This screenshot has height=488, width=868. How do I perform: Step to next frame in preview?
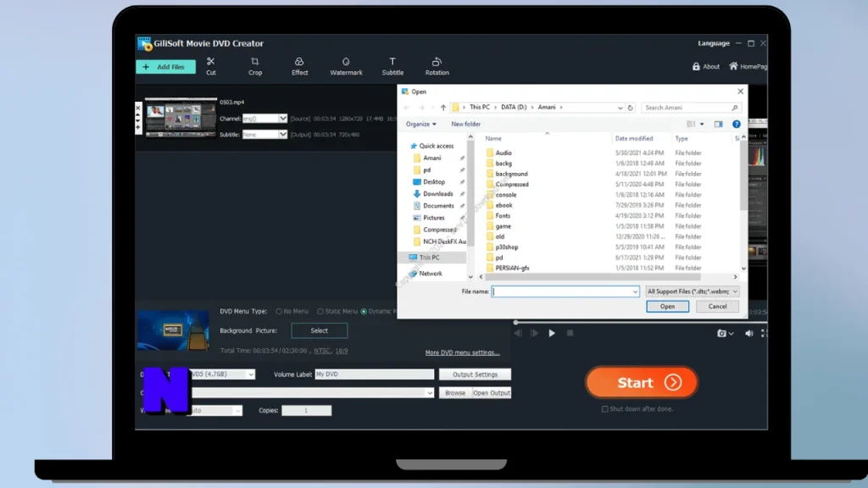click(x=534, y=333)
